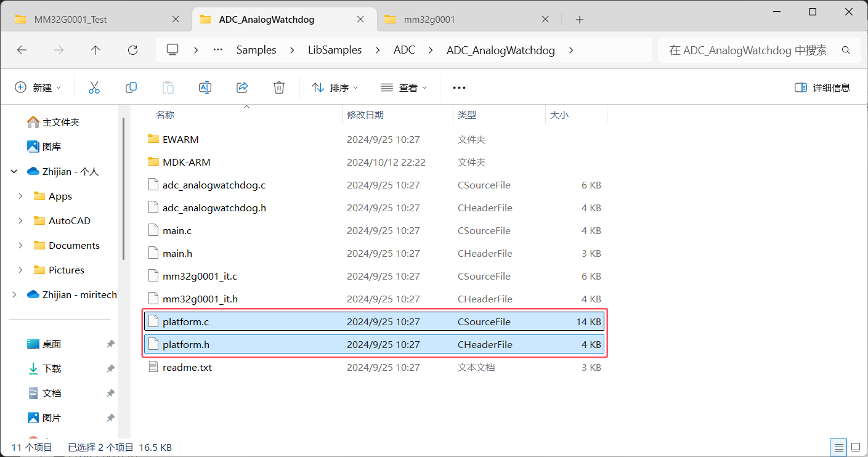Open the New item button menu
Screen dimensions: 868x457
pyautogui.click(x=38, y=87)
